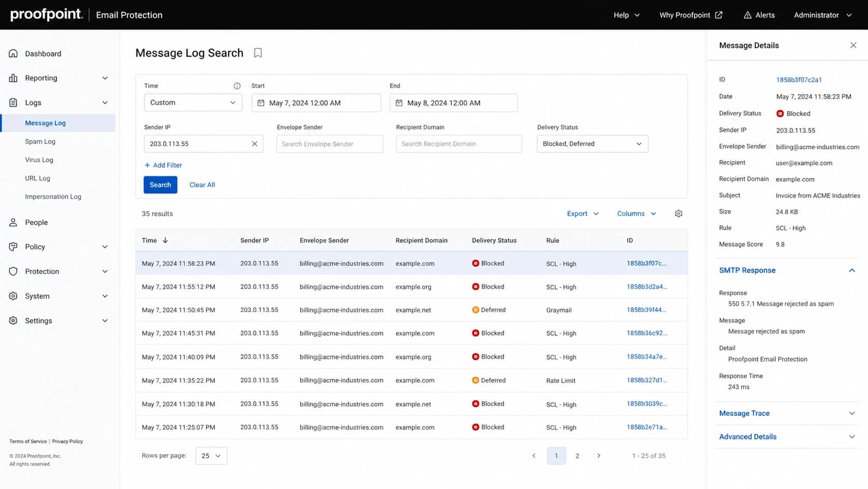Open Spam Log in sidebar
The width and height of the screenshot is (868, 489).
[40, 141]
